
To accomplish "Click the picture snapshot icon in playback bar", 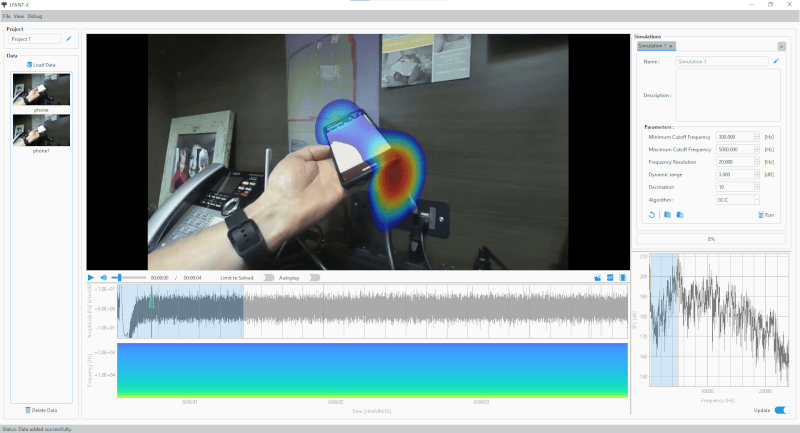I will pos(597,277).
